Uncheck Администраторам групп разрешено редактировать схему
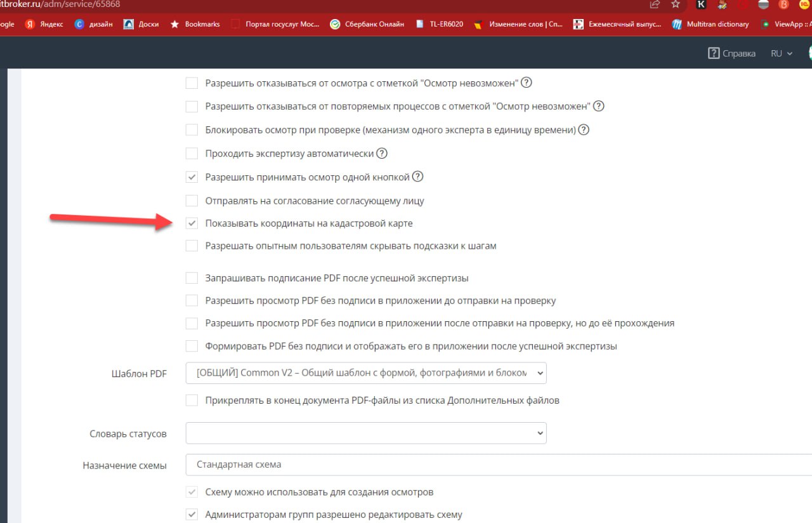The image size is (812, 523). point(192,515)
